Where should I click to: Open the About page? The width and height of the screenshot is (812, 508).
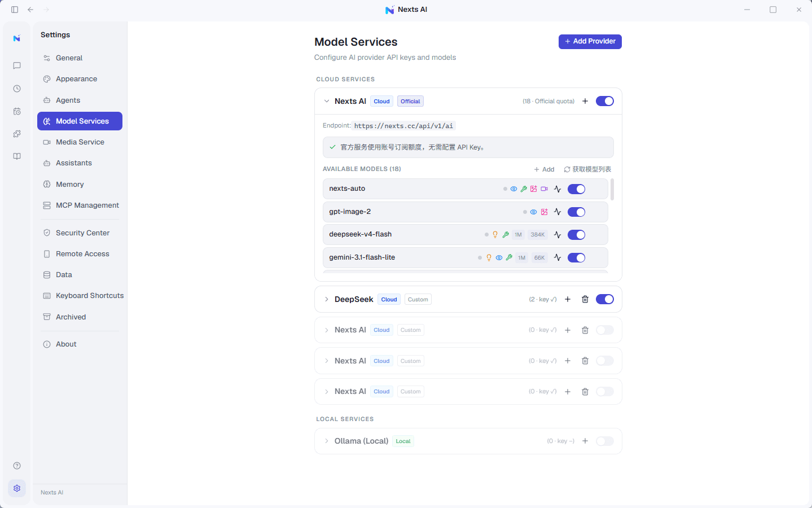click(x=80, y=344)
